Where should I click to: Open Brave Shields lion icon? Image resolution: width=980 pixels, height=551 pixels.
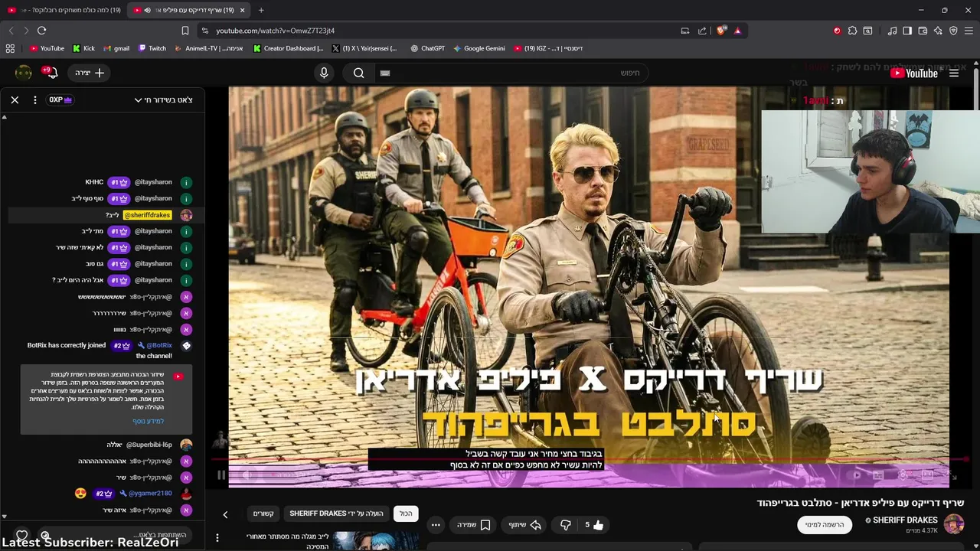point(720,31)
